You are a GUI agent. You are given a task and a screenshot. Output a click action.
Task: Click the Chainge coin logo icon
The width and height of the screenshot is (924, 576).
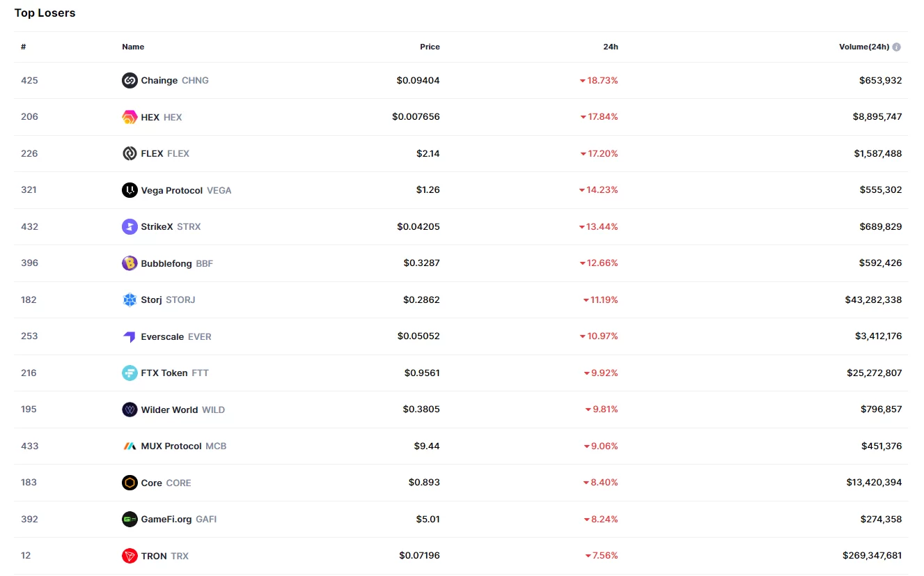pos(130,81)
